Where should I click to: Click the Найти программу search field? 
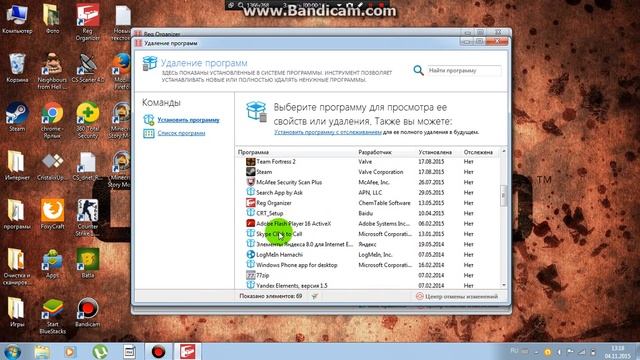click(464, 71)
